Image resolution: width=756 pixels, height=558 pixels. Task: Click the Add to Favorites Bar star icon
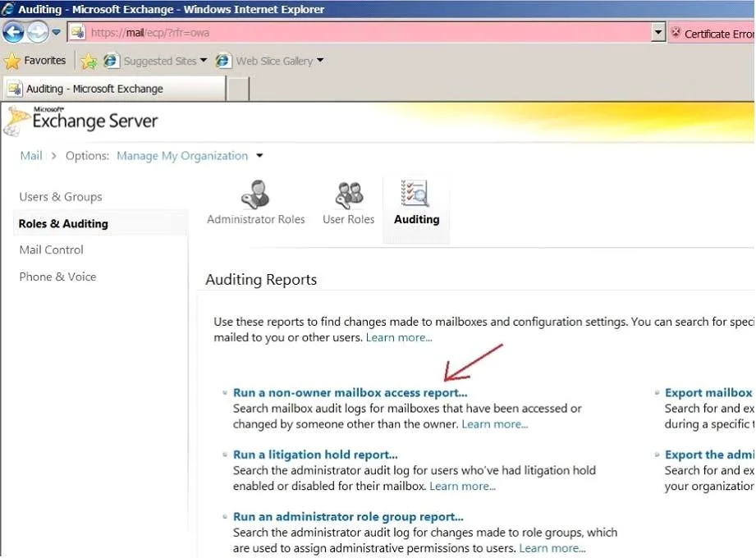[89, 62]
